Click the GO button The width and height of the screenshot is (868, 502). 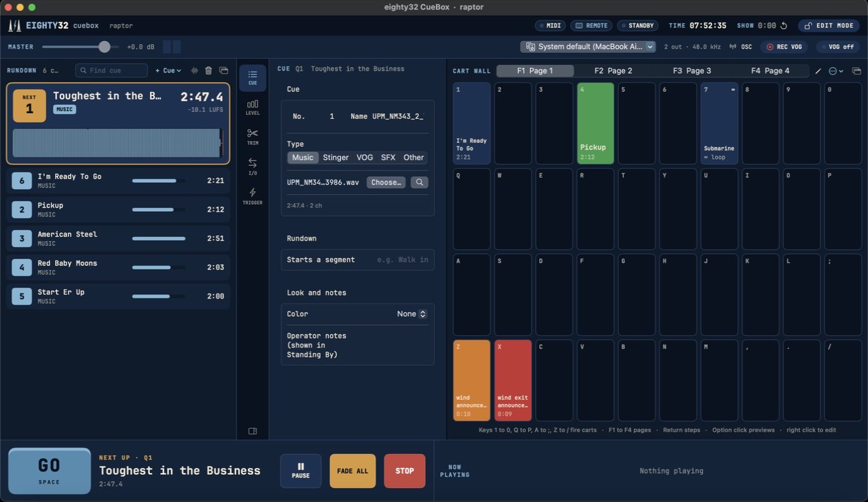click(x=49, y=471)
